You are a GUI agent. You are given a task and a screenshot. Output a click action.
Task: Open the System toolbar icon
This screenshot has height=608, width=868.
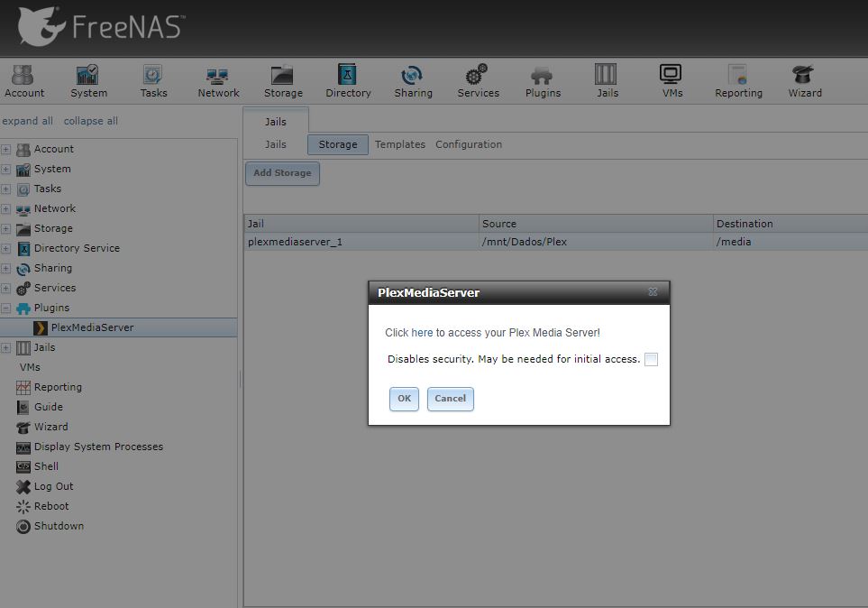pos(88,81)
